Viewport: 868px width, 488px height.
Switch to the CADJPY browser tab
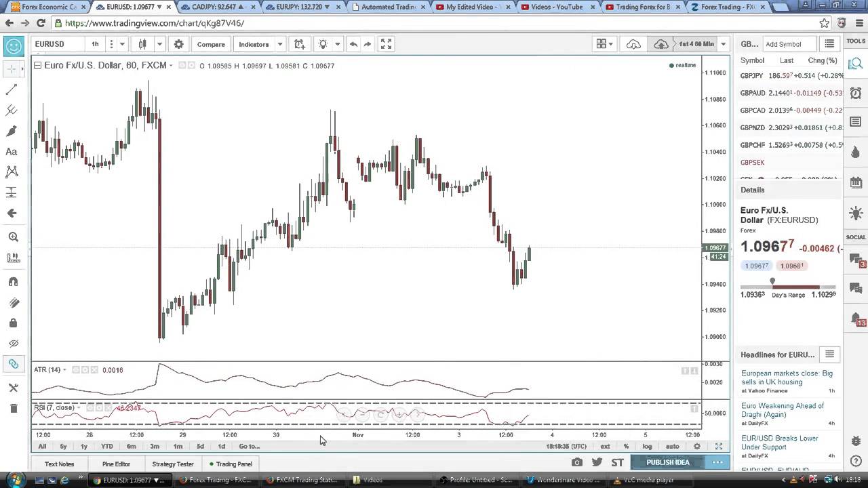tap(218, 7)
